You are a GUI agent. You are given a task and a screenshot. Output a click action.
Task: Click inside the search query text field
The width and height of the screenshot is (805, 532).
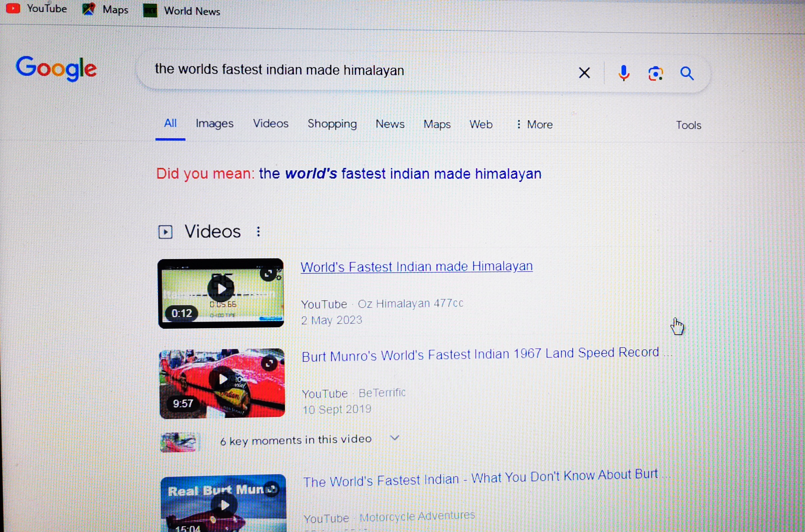tap(339, 70)
